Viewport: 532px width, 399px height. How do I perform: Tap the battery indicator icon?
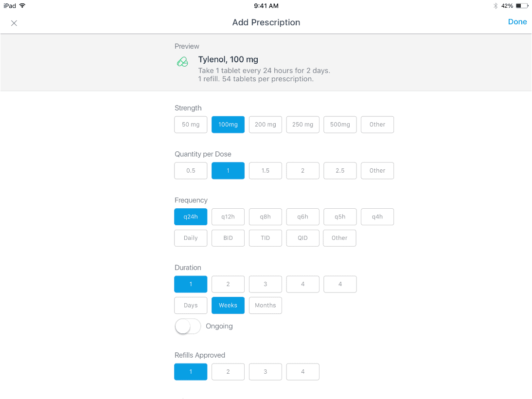522,6
